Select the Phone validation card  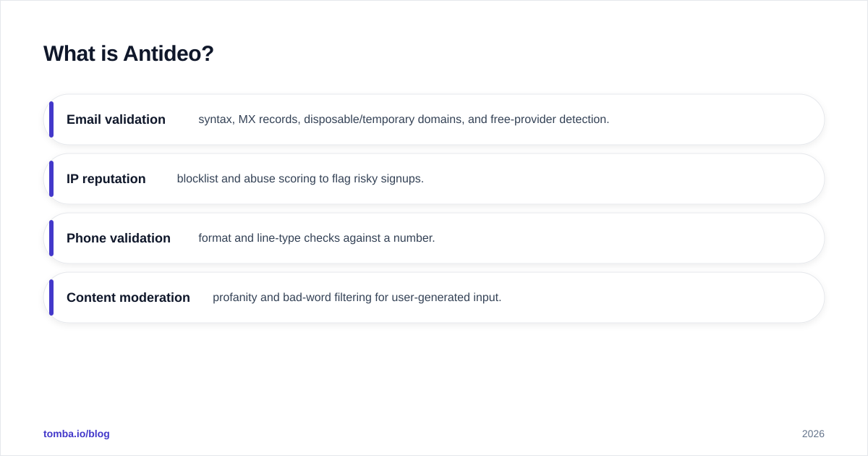434,238
